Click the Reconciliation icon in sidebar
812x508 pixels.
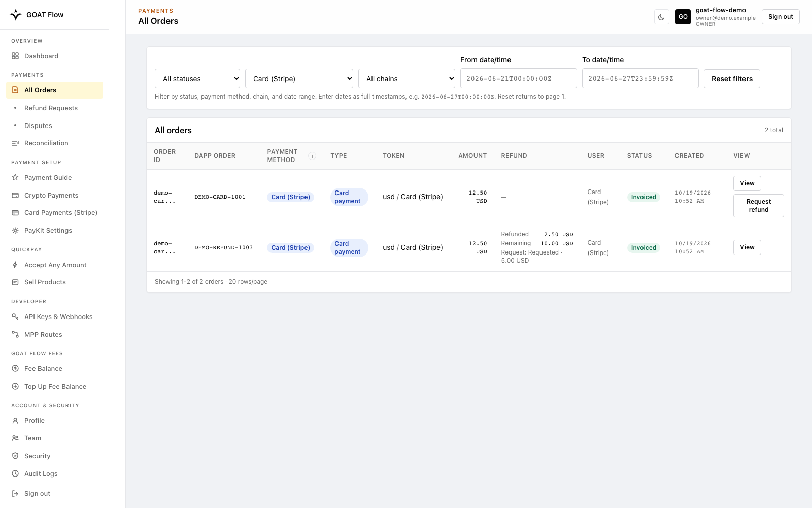[15, 143]
